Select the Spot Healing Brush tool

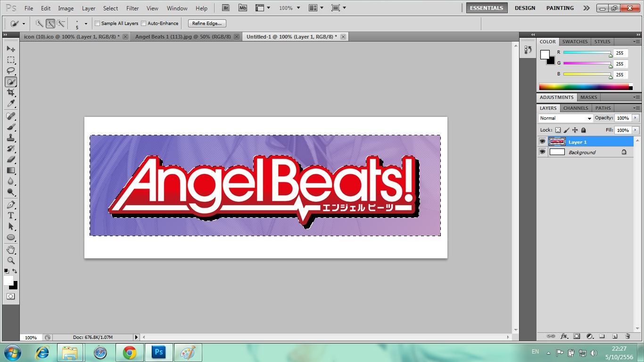point(11,116)
